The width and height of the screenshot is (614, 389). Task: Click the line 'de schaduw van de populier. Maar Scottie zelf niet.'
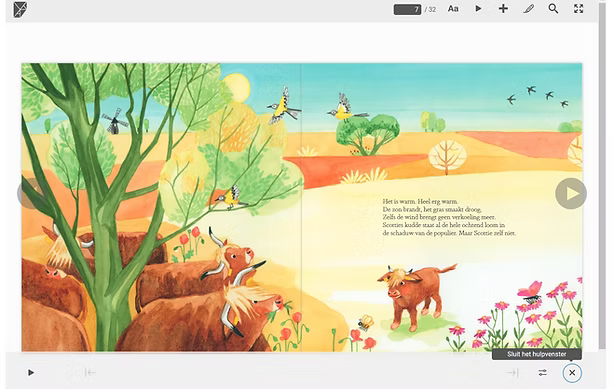click(x=449, y=233)
